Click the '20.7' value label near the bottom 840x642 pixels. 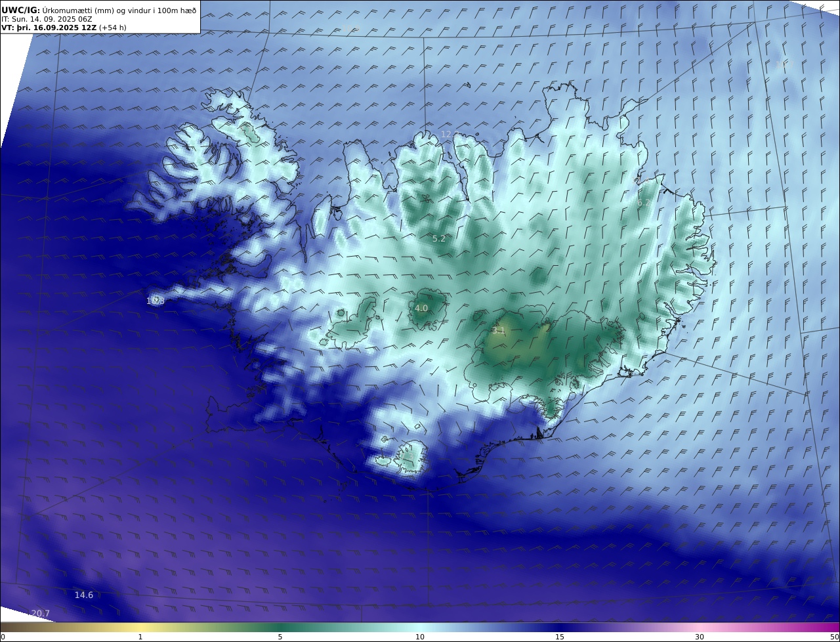coord(40,614)
